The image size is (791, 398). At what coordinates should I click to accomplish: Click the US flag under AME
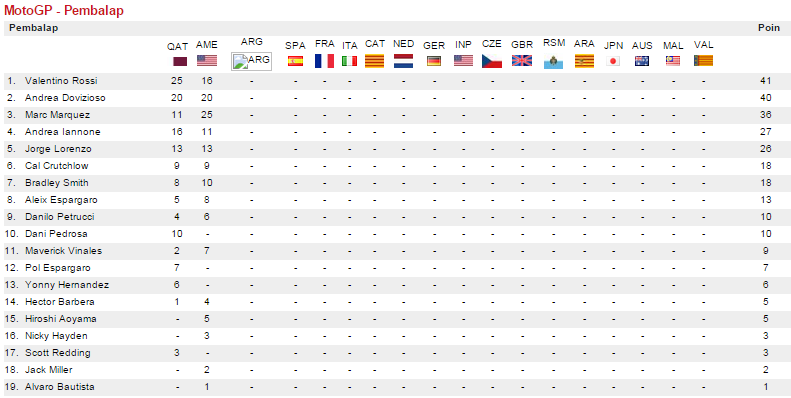pos(207,61)
